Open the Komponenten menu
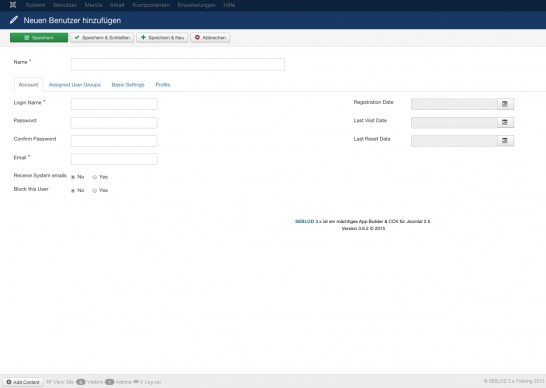Viewport: 546px width, 388px height. [151, 5]
